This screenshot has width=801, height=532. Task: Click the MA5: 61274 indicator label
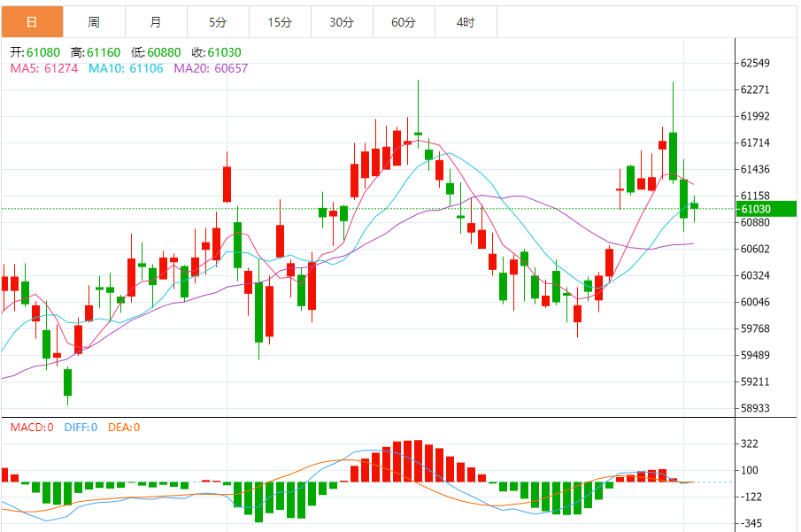(x=44, y=68)
